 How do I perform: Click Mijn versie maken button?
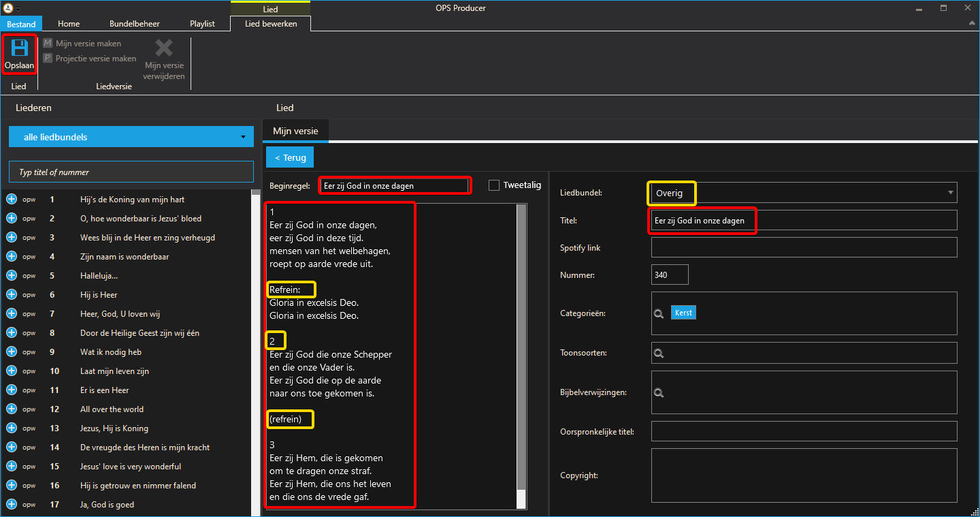pyautogui.click(x=82, y=43)
